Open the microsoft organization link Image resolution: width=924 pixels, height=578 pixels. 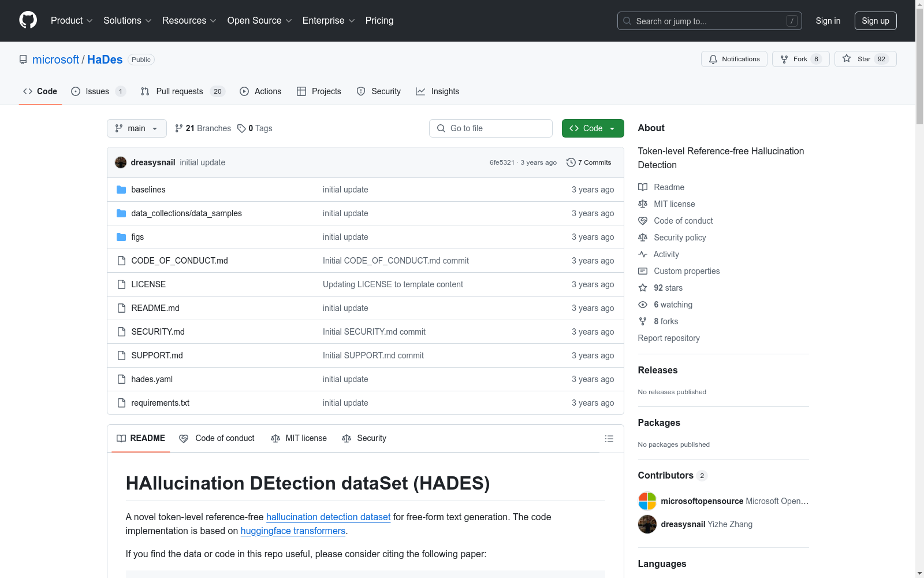55,60
